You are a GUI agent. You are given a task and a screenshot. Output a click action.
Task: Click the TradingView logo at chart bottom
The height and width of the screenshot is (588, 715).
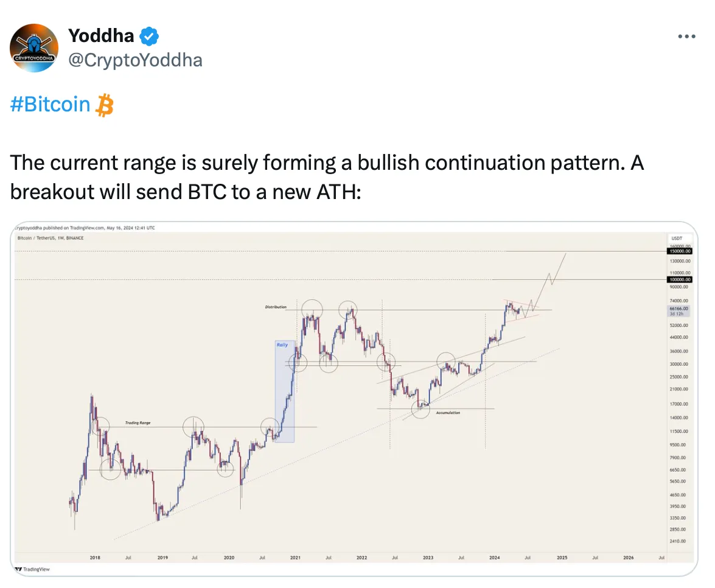[x=32, y=569]
